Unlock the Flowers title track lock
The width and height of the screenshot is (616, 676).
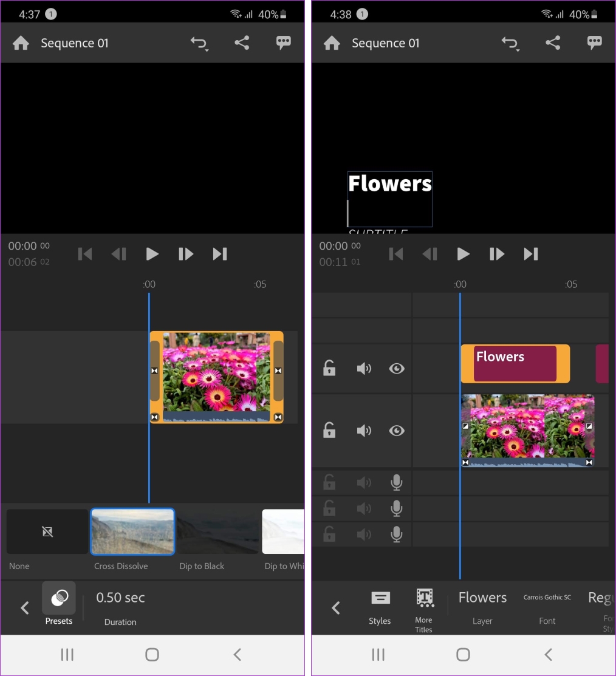[x=329, y=367]
